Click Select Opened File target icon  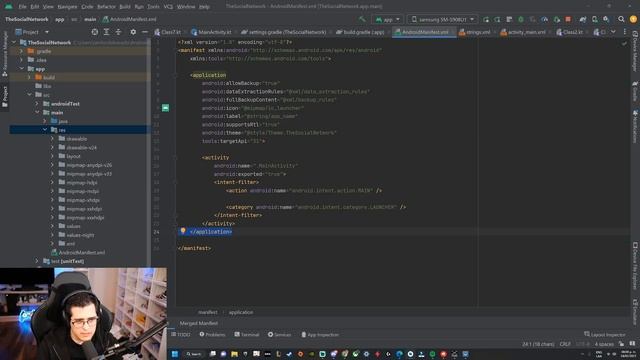click(x=95, y=32)
